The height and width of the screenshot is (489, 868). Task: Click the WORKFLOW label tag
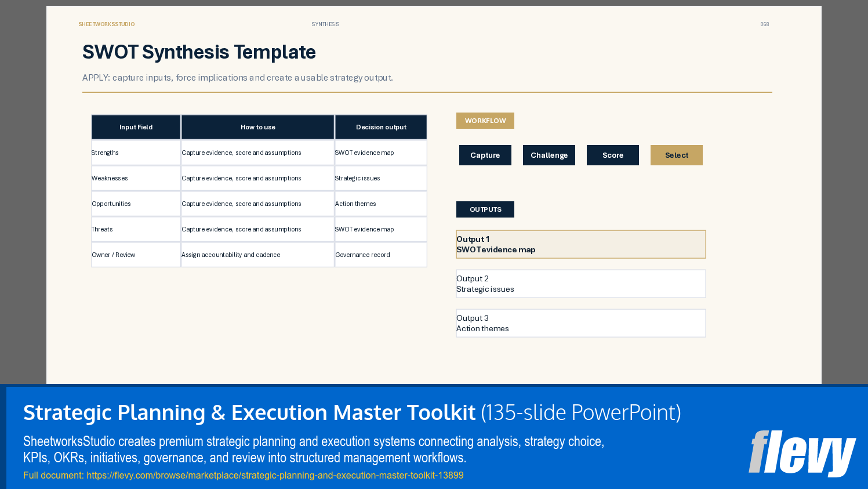[485, 121]
